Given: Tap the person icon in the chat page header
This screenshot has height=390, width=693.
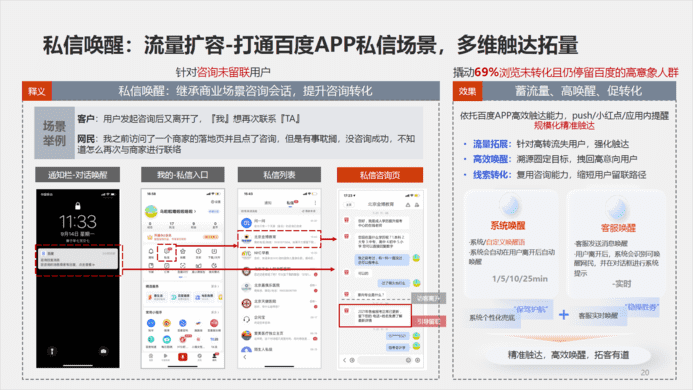Looking at the screenshot, I should 417,205.
